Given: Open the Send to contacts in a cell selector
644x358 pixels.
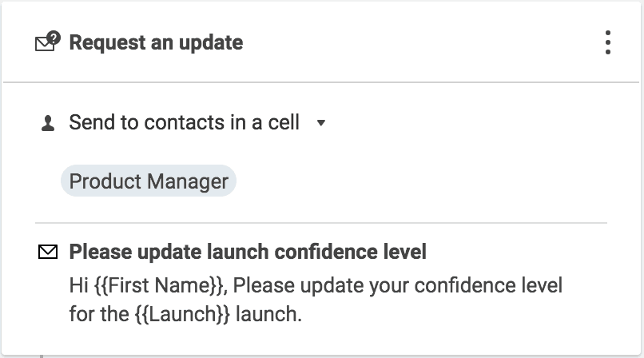Looking at the screenshot, I should point(184,123).
